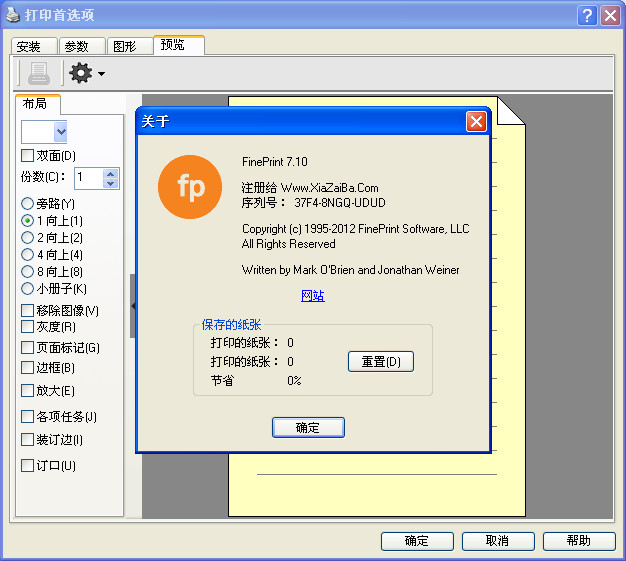Click the help question mark in the title bar
The image size is (626, 561).
[x=587, y=16]
